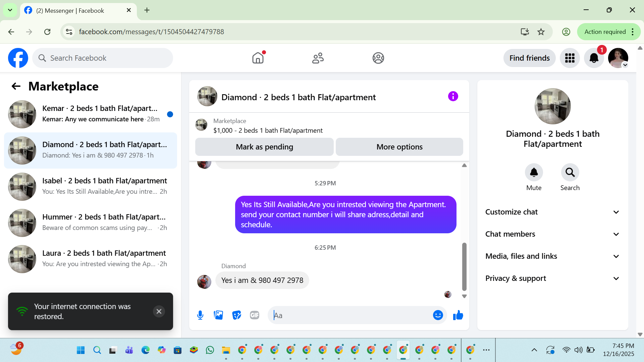The height and width of the screenshot is (362, 644).
Task: Close the Messenger browser tab
Action: 129,10
